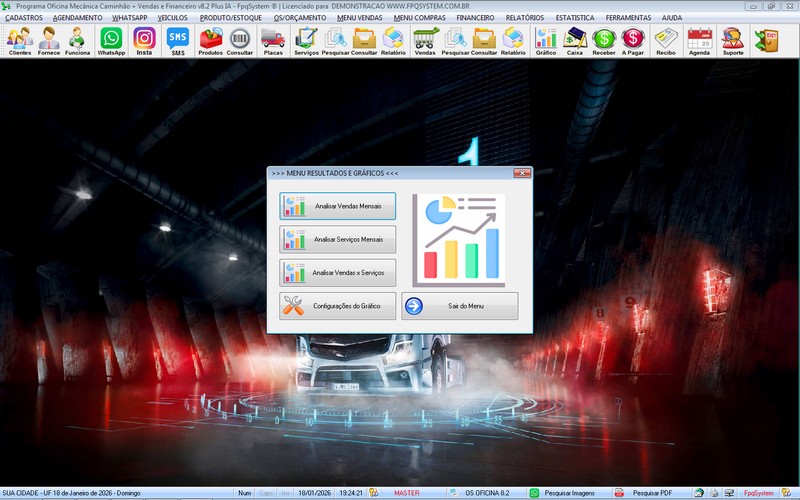The image size is (800, 500).
Task: Open the FERRAMENTAS menu
Action: [x=628, y=17]
